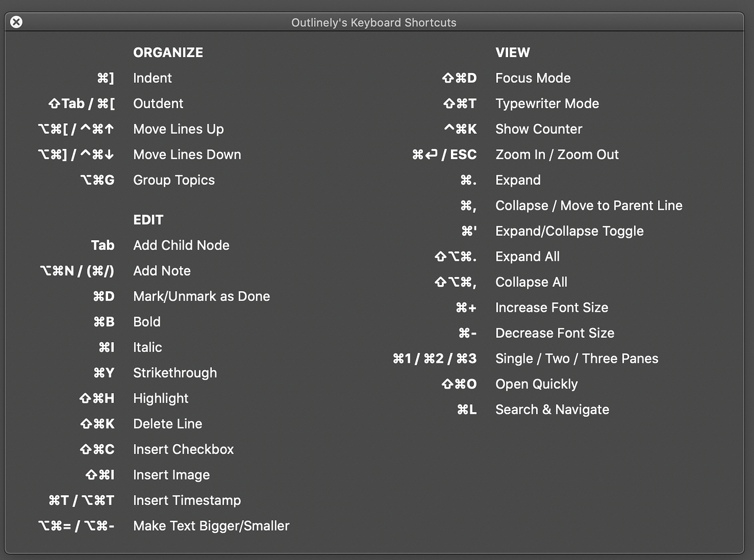Click the 'Highlight' label
This screenshot has height=560, width=754.
click(x=161, y=399)
